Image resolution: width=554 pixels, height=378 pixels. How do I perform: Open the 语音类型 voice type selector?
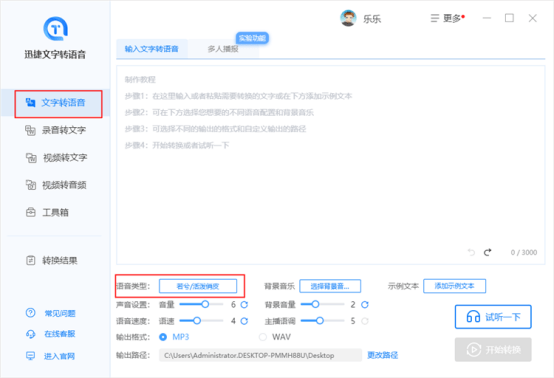click(198, 286)
